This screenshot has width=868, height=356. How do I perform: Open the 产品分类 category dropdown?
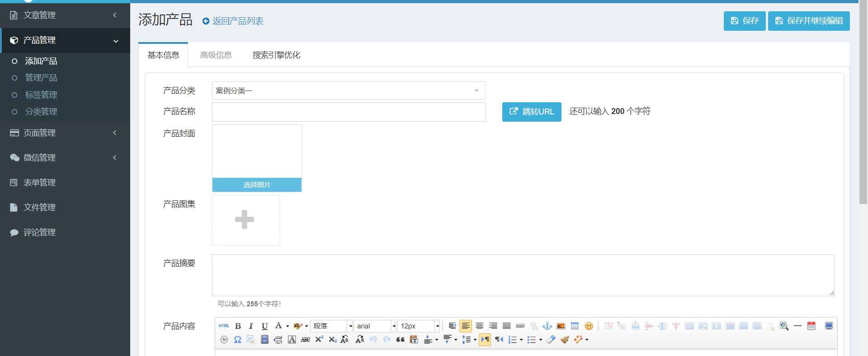pos(349,90)
